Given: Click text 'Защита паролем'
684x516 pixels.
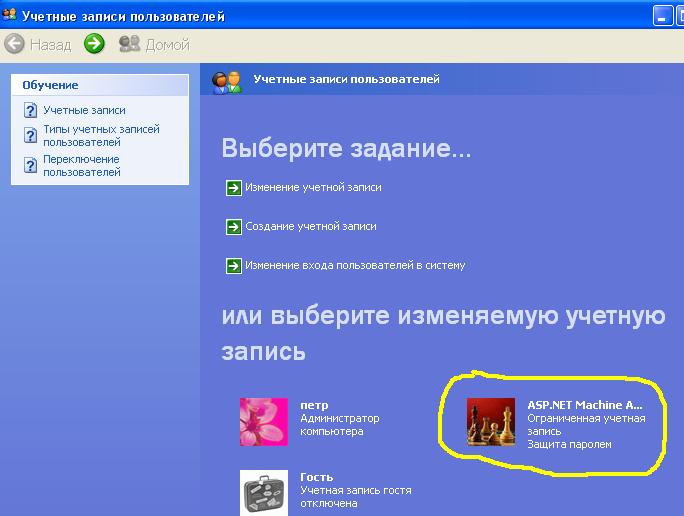Looking at the screenshot, I should (569, 444).
